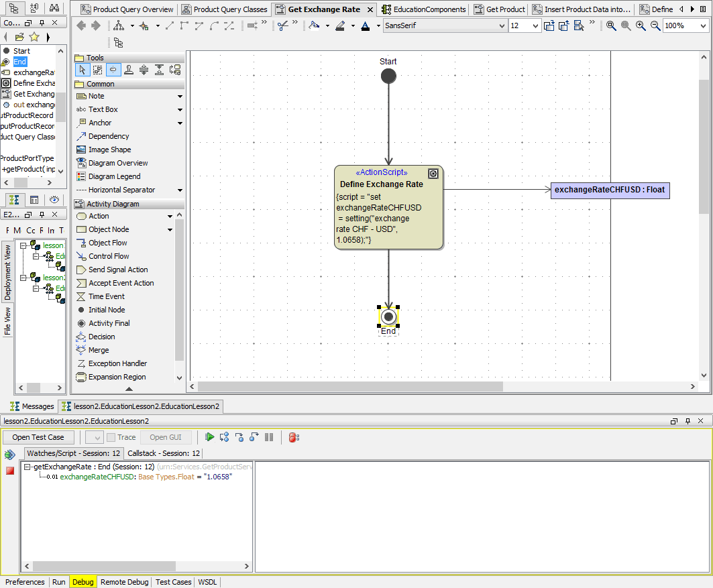Expand the Note tool dropdown arrow
This screenshot has height=588, width=713.
[180, 97]
